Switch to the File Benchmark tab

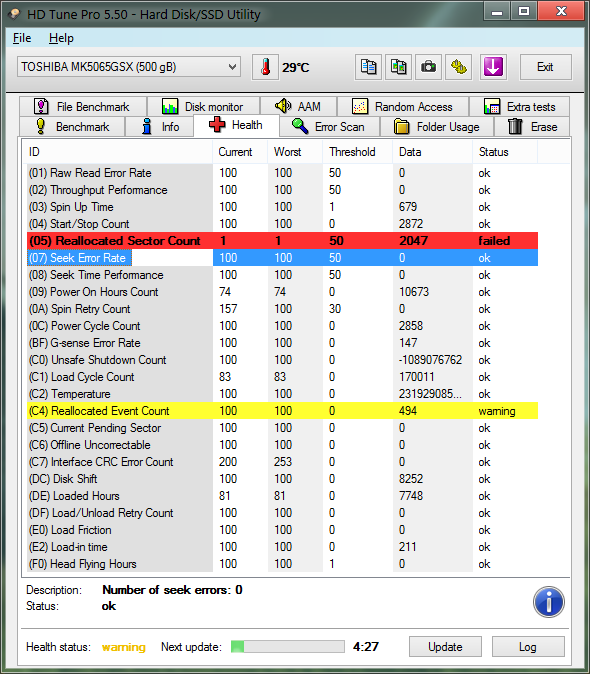point(83,107)
